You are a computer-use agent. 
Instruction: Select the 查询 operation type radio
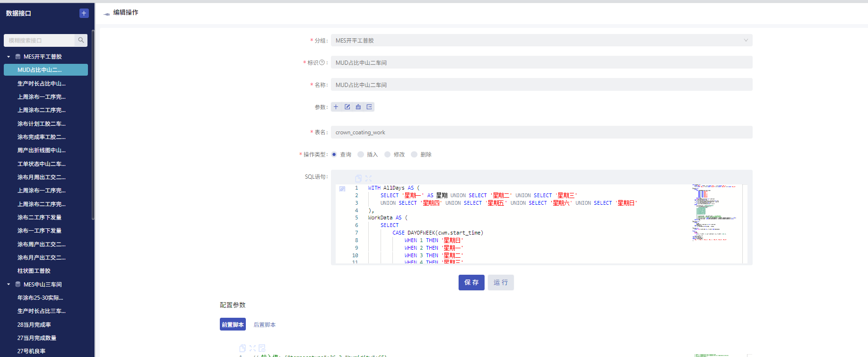334,155
